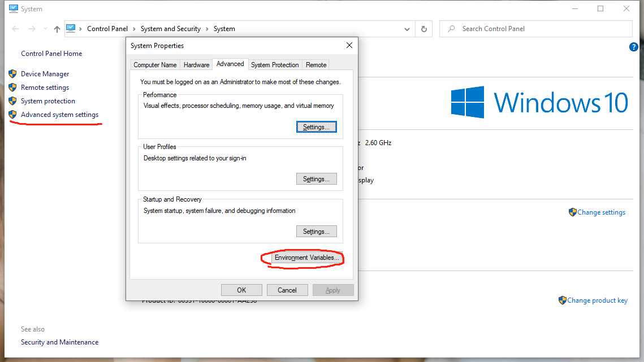Open Performance Settings button

[316, 127]
